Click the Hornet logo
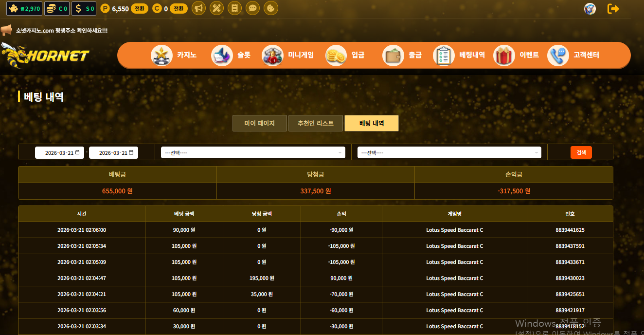The image size is (644, 335). coord(45,56)
